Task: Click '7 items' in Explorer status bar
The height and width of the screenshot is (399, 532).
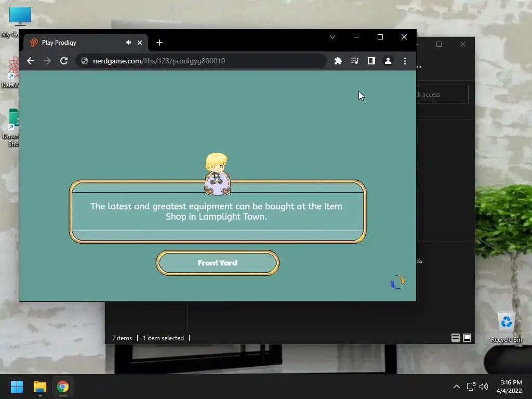Action: (x=122, y=338)
